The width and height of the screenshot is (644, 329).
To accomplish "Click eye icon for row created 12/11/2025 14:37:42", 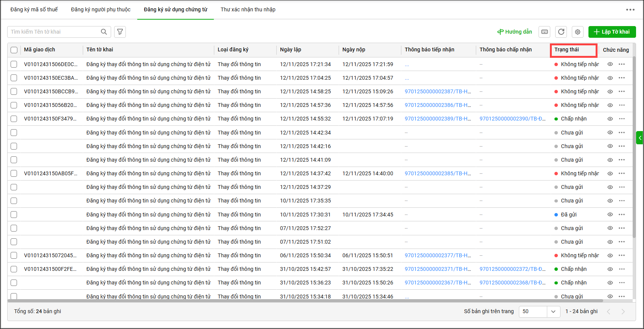I will [610, 173].
